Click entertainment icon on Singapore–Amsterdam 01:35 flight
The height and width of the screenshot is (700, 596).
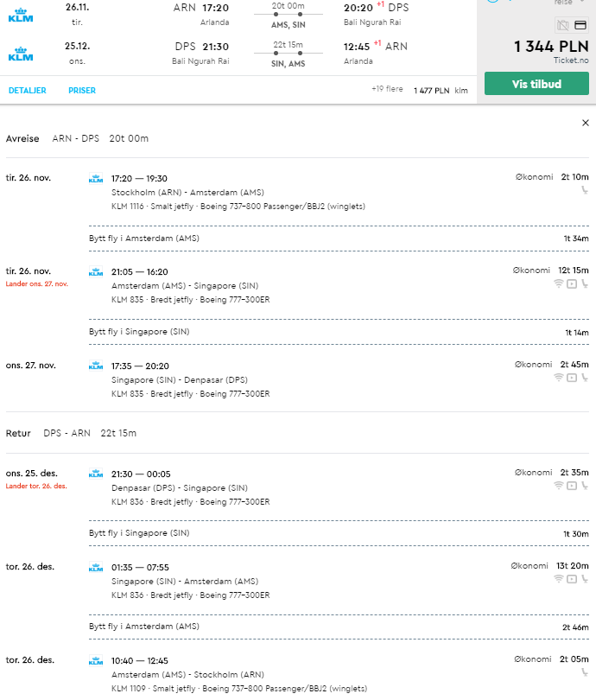[572, 579]
